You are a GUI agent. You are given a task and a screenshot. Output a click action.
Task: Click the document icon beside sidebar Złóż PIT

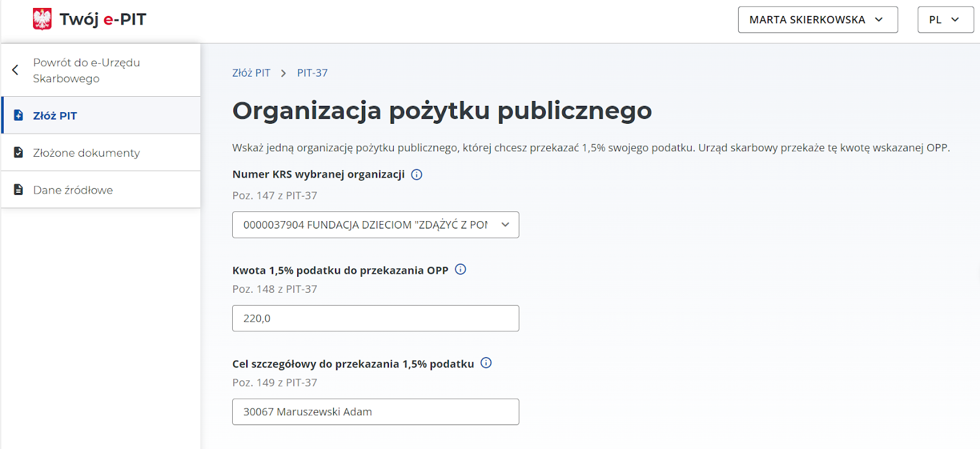(x=18, y=115)
